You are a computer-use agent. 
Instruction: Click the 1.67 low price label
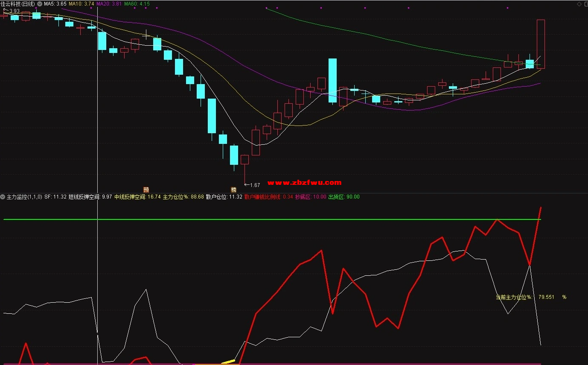(x=255, y=185)
